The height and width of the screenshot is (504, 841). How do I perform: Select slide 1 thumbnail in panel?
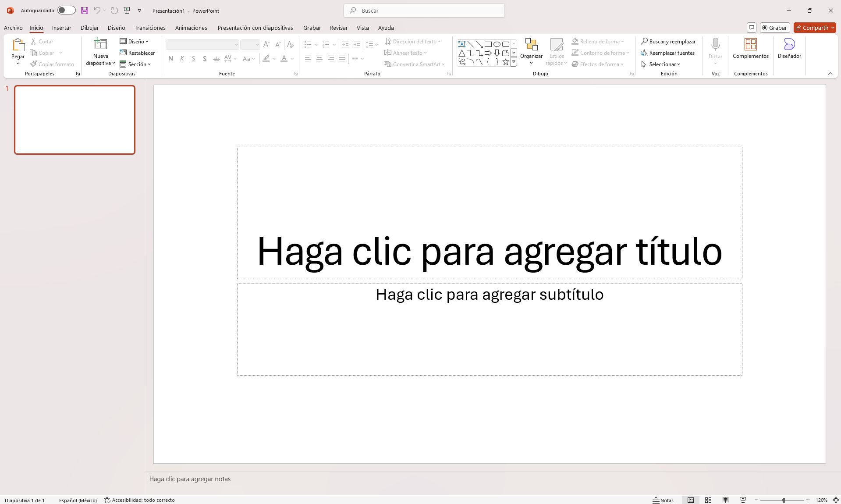click(75, 120)
